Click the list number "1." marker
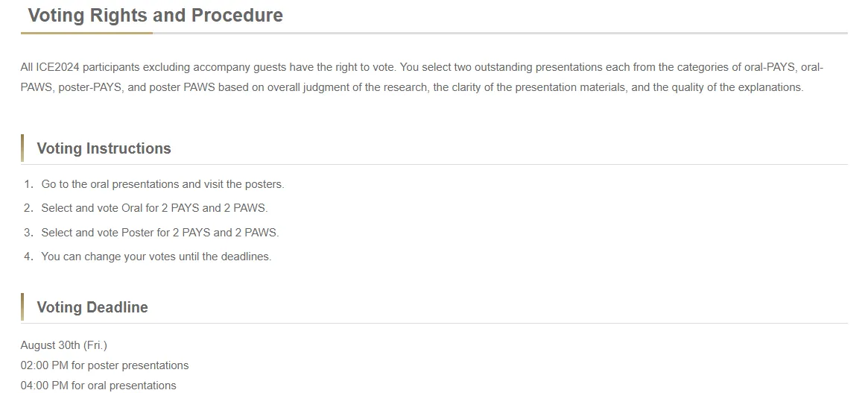The image size is (868, 393). (x=28, y=184)
